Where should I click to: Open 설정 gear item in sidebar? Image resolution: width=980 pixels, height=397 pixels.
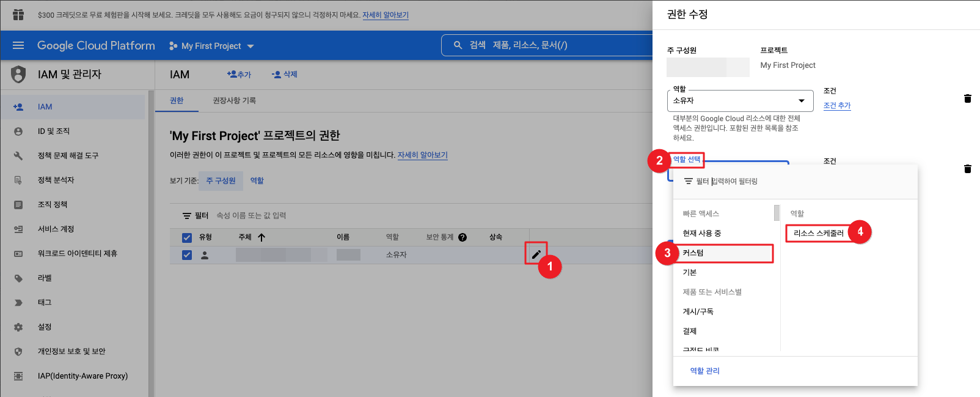[x=45, y=327]
